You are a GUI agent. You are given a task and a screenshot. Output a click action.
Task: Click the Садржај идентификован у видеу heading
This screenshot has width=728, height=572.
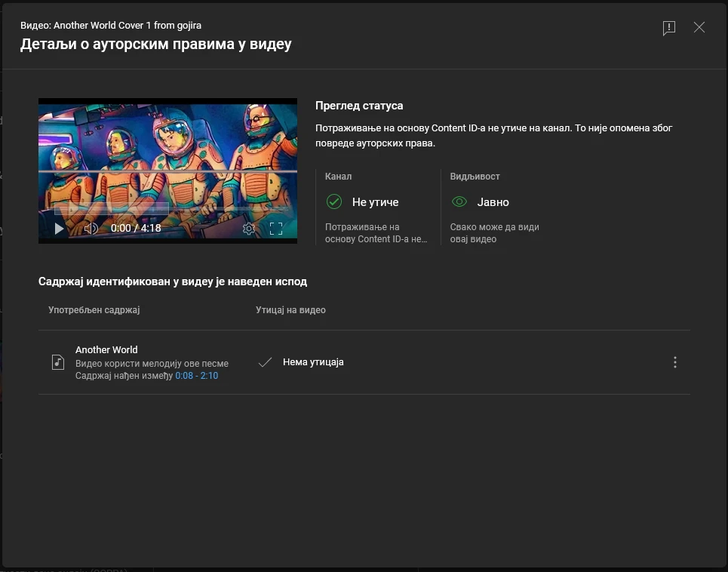pos(173,281)
